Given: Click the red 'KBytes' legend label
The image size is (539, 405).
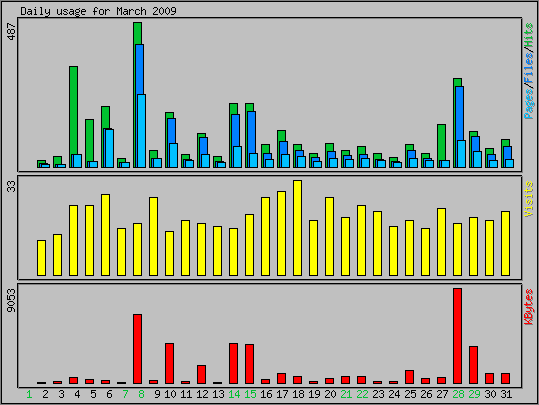Looking at the screenshot, I should pos(529,307).
